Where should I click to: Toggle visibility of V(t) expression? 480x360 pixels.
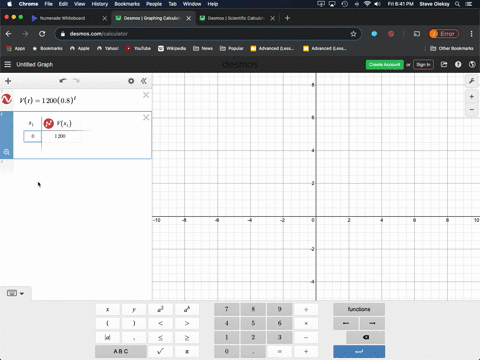6,99
